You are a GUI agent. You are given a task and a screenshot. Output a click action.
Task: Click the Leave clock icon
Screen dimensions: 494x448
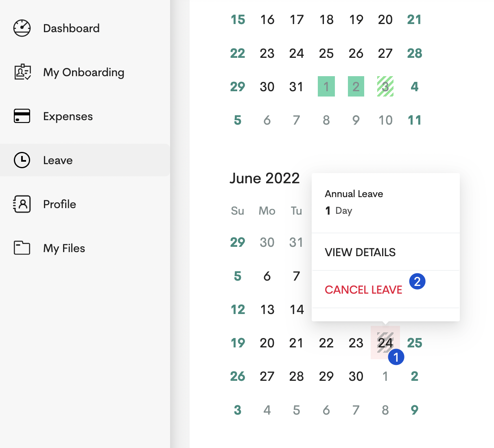point(22,160)
